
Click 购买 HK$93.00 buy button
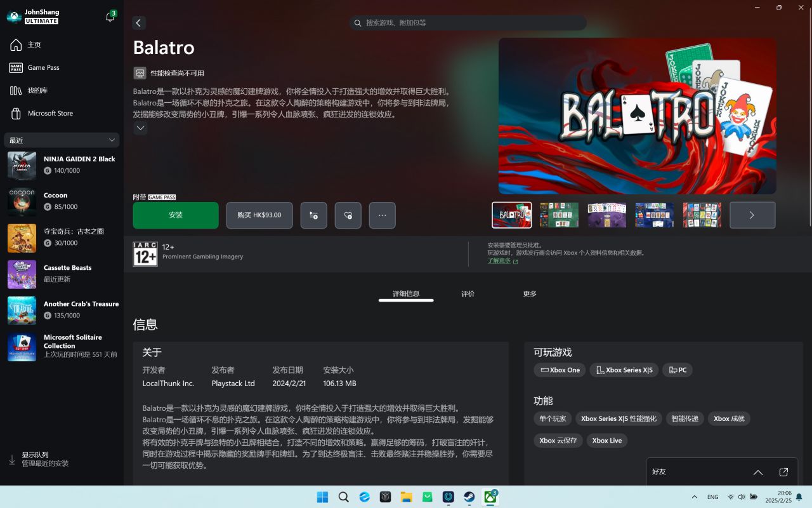tap(259, 215)
